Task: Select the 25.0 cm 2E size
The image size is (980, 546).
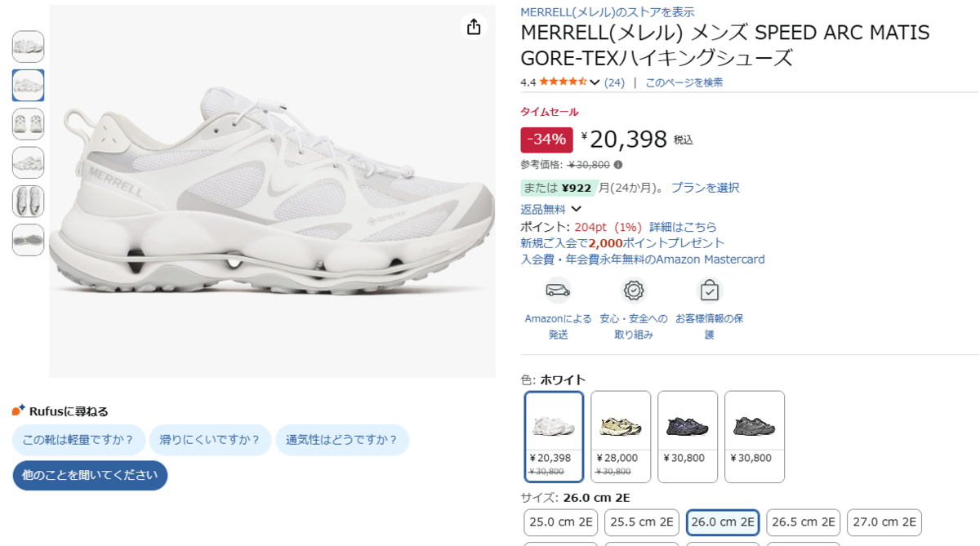Action: tap(560, 522)
